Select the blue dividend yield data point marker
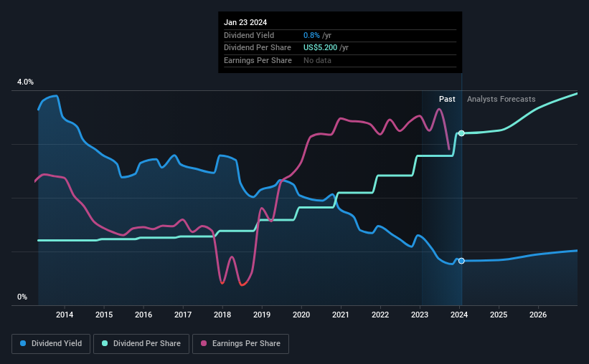Screen dimensions: 589x364 461,261
